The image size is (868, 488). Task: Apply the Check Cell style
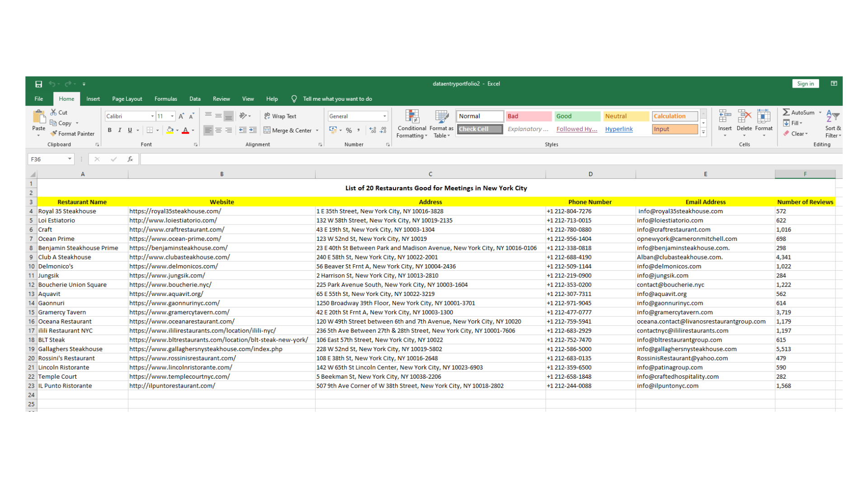480,129
